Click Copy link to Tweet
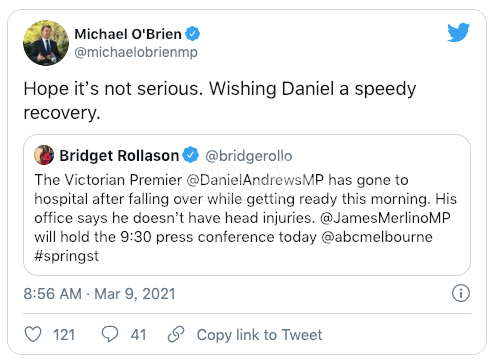This screenshot has height=364, width=494. click(259, 335)
